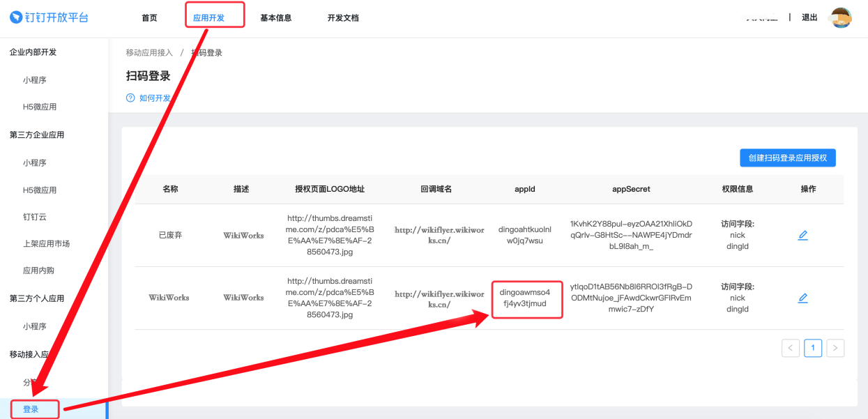Select 小程序 under 第三方个人应用

pos(34,326)
